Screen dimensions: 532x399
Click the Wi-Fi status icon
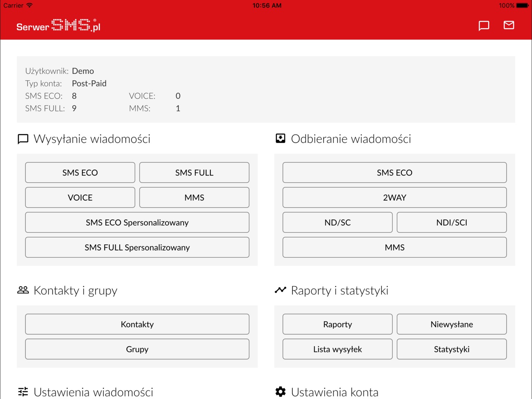pyautogui.click(x=30, y=5)
